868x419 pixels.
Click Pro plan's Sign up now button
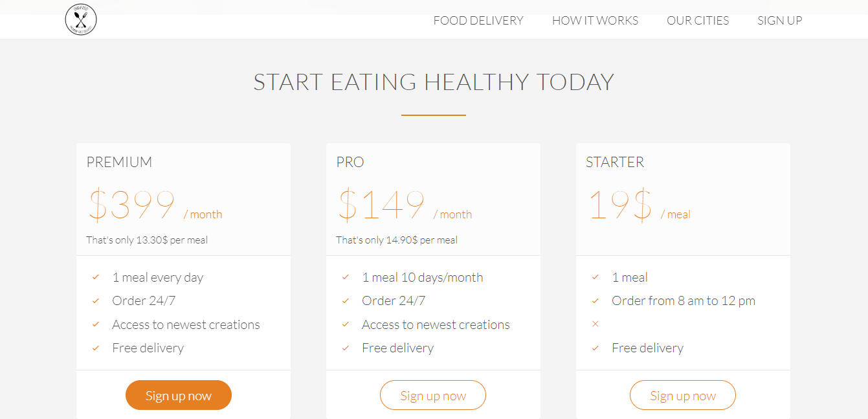coord(433,396)
